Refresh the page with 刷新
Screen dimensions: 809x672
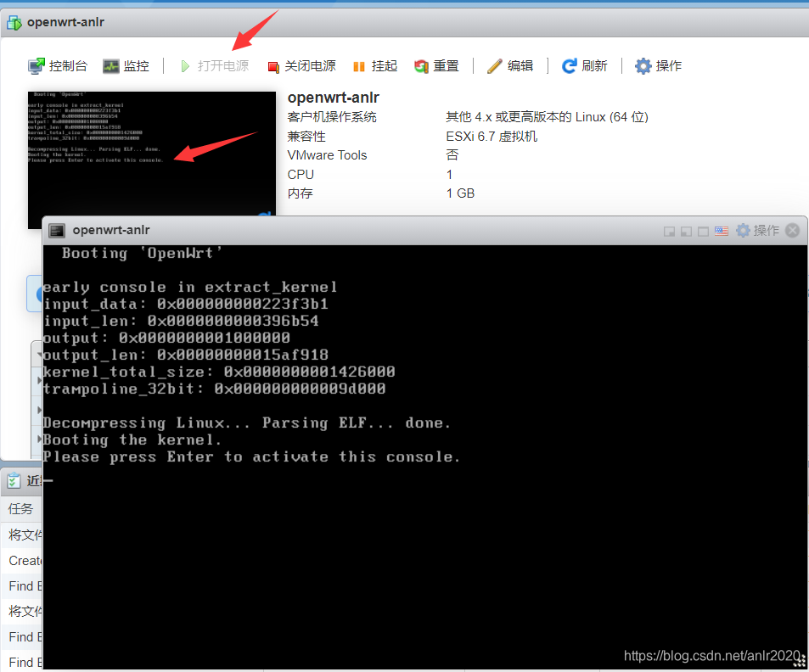(x=585, y=66)
